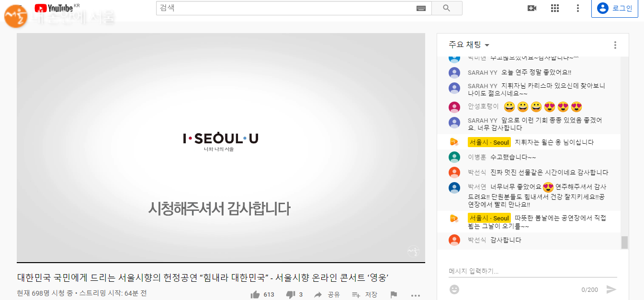644x300 pixels.
Task: Open the emoji picker in chat
Action: (x=454, y=289)
